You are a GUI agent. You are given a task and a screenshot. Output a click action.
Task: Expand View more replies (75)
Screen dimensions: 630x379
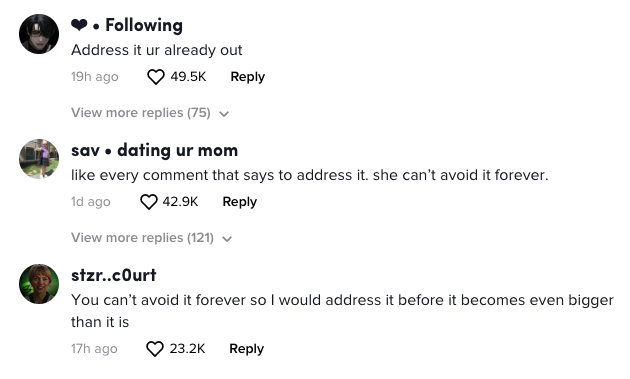point(150,113)
